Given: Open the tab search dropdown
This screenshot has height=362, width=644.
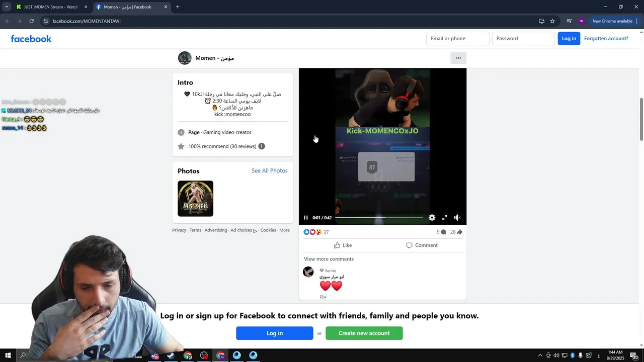Looking at the screenshot, I should [x=7, y=7].
